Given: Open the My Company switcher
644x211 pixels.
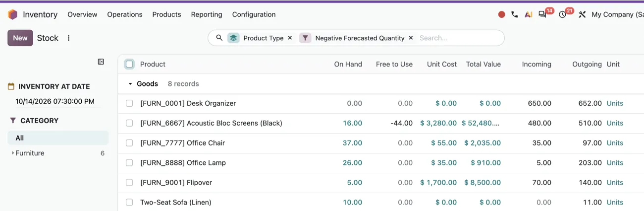Looking at the screenshot, I should click(618, 14).
